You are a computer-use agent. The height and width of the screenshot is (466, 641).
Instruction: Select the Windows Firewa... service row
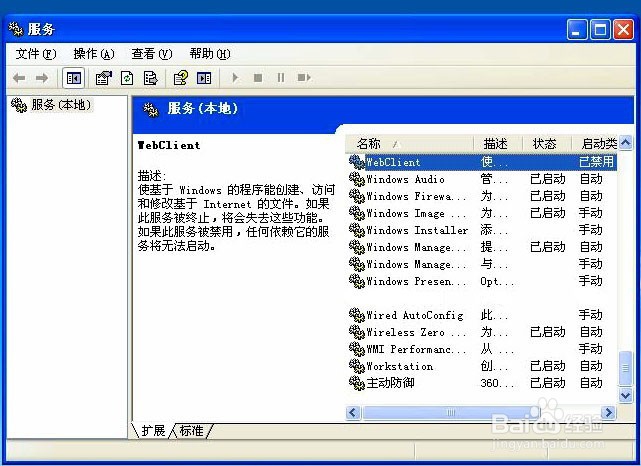482,196
